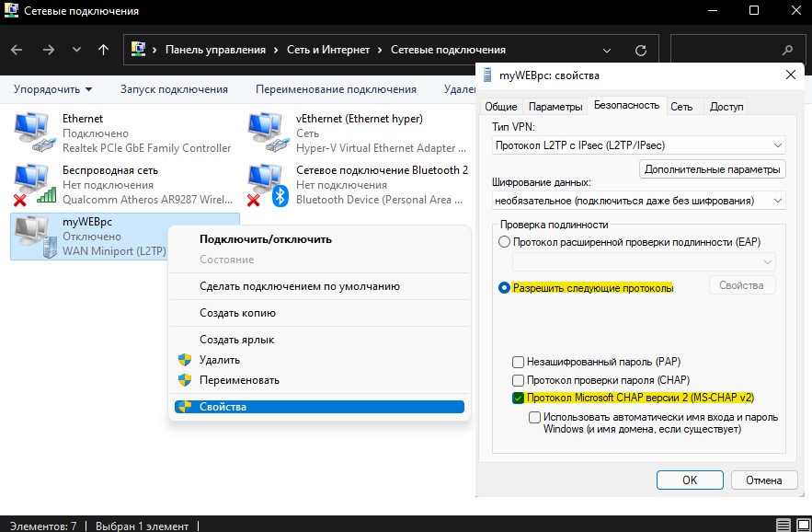
Task: Select Разрешить следующие протоколы radio button
Action: point(504,287)
